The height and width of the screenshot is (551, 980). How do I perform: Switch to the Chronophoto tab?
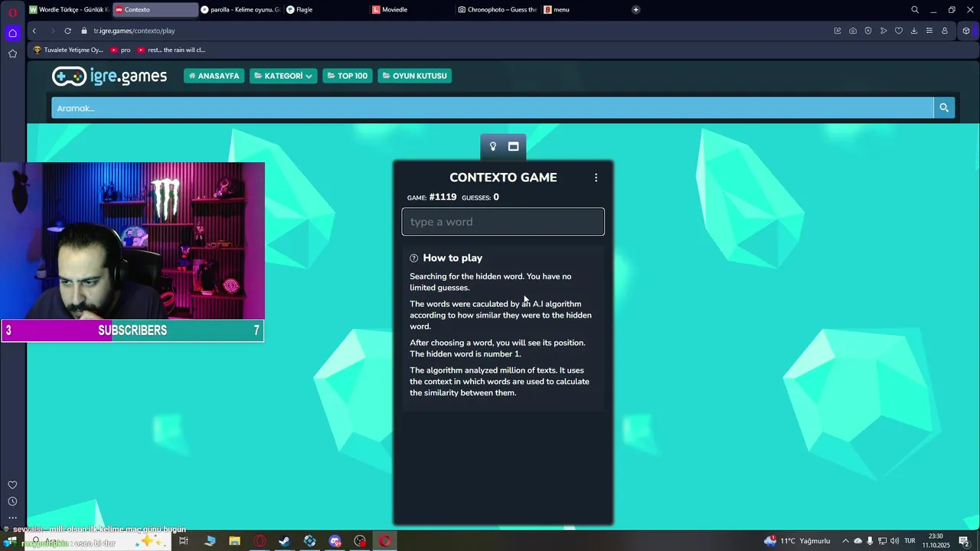tap(498, 10)
